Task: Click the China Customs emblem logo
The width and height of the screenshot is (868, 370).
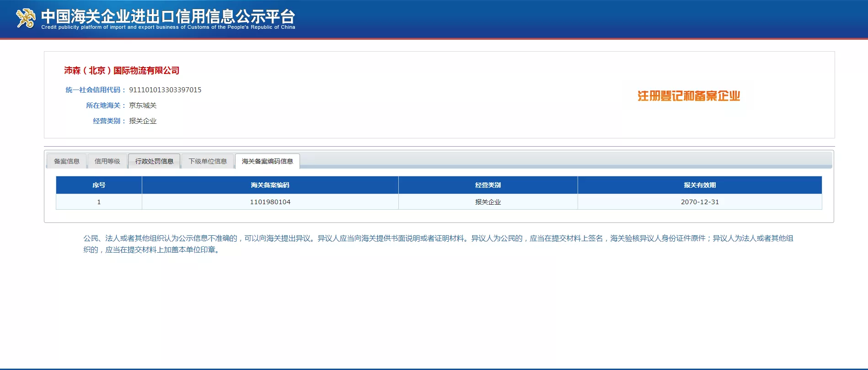Action: point(26,18)
